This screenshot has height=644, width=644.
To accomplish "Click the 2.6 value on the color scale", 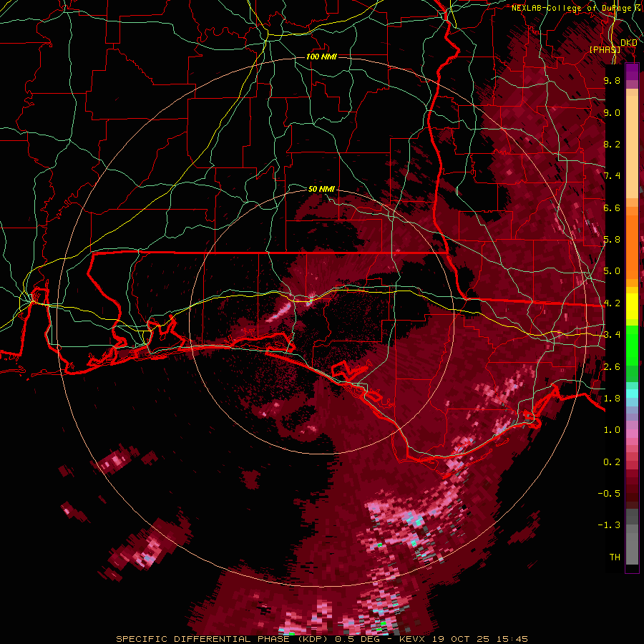I will pos(612,367).
